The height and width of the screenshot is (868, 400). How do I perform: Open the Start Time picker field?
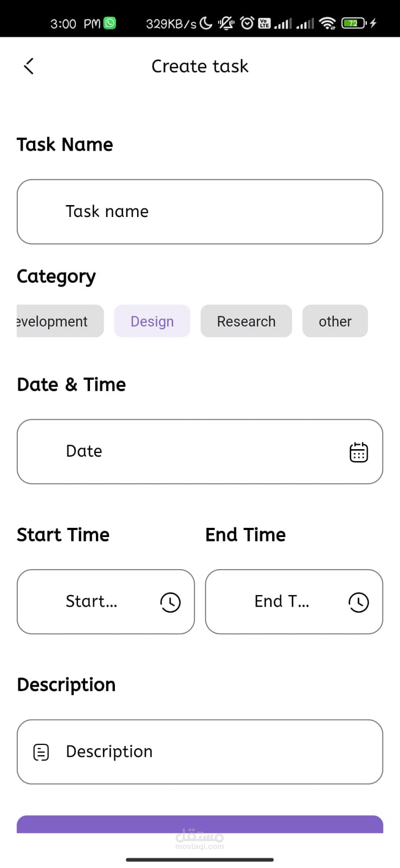(92, 602)
